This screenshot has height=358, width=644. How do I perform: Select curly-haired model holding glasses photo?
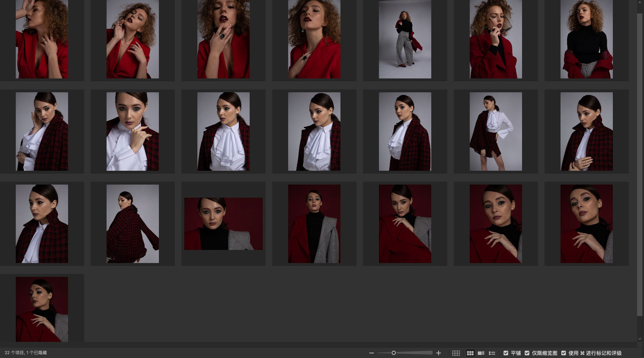496,39
